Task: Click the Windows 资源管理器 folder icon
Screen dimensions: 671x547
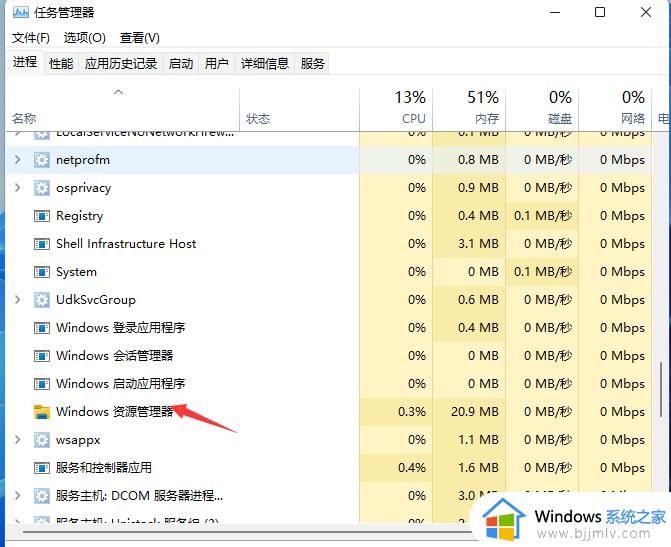Action: click(x=42, y=412)
